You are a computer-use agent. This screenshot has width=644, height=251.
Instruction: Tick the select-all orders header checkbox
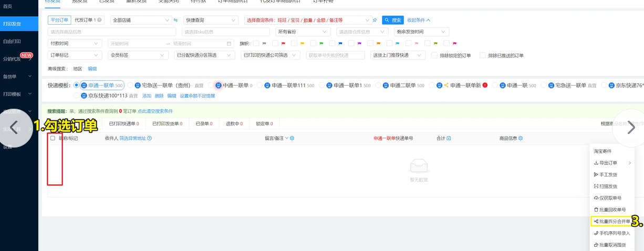[53, 138]
